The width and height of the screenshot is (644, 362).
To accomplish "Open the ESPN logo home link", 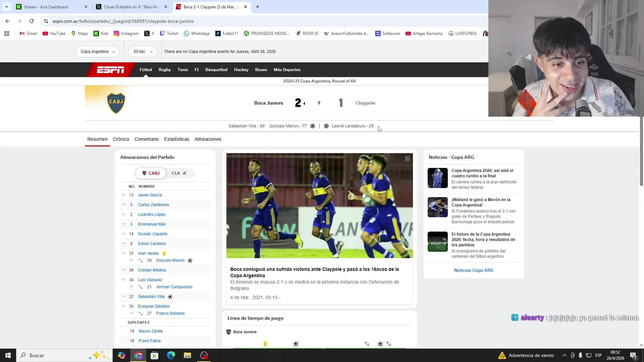I will click(x=110, y=70).
